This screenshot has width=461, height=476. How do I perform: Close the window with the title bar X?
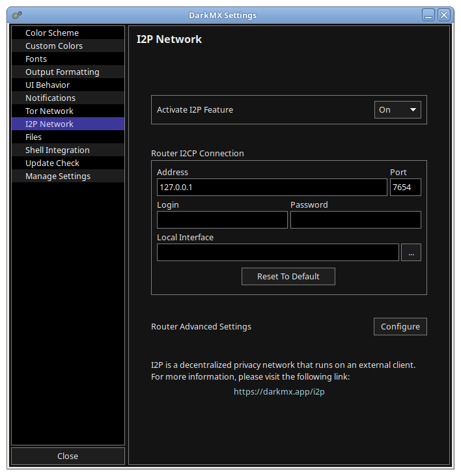pos(444,15)
